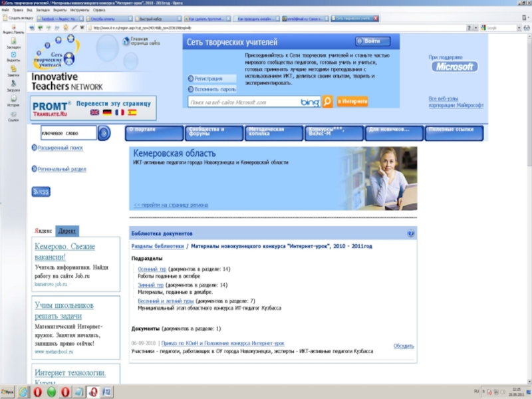Click the Bing orange search magnifier

[327, 102]
